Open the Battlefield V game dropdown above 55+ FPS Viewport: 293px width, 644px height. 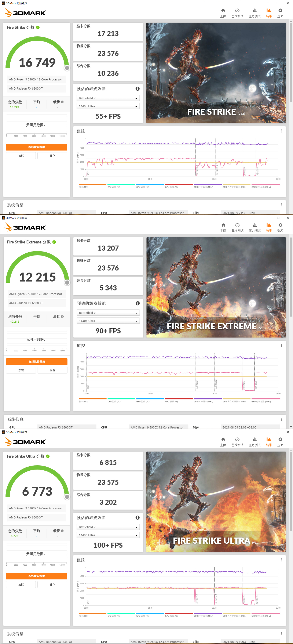click(x=108, y=98)
